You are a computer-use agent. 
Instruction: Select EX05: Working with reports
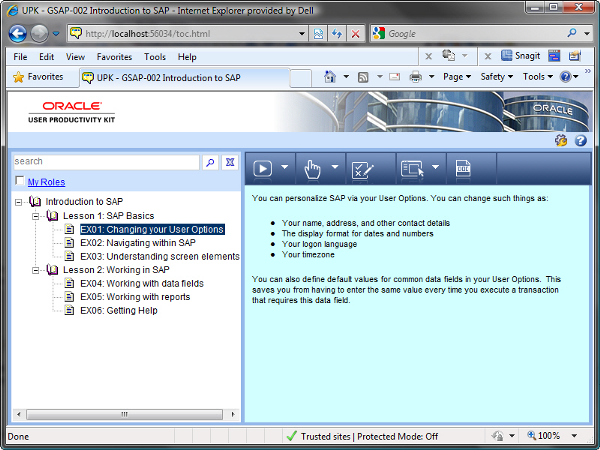[135, 297]
